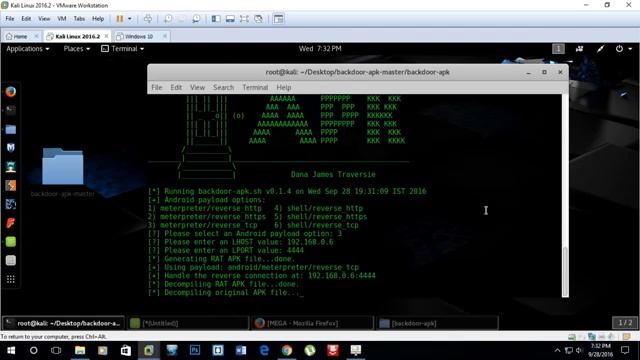Open Windows Start menu

pos(11,350)
